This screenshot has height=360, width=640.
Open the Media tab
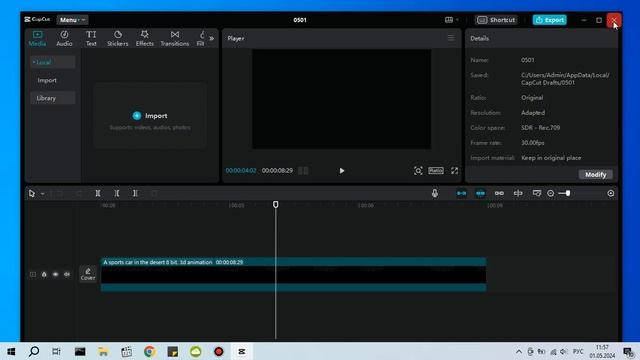[x=37, y=38]
